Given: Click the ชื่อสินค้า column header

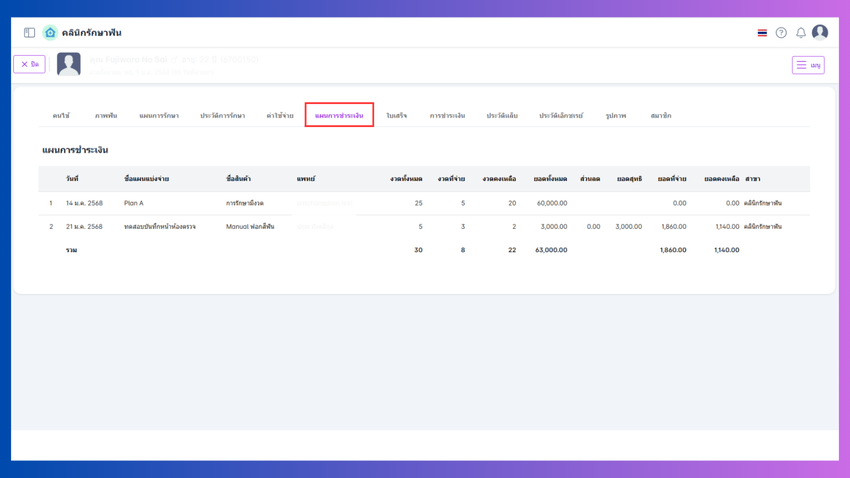Looking at the screenshot, I should pos(239,179).
